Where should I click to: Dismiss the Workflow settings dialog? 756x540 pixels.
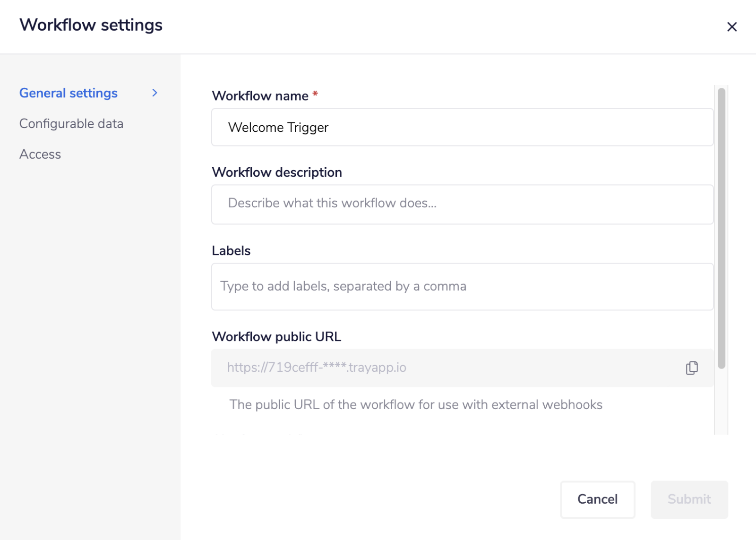coord(732,26)
